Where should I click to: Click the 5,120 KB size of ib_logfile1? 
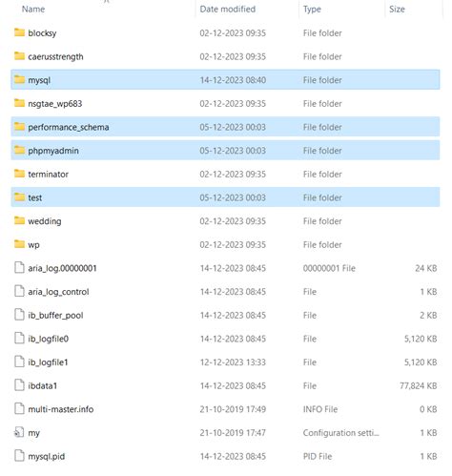coord(421,362)
